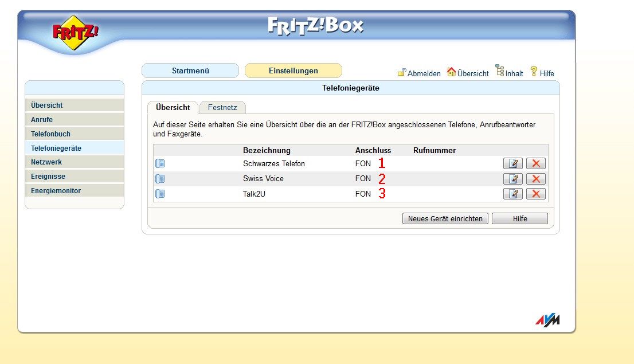This screenshot has height=364, width=634.
Task: Open Übersicht in the left sidebar
Action: click(x=75, y=105)
